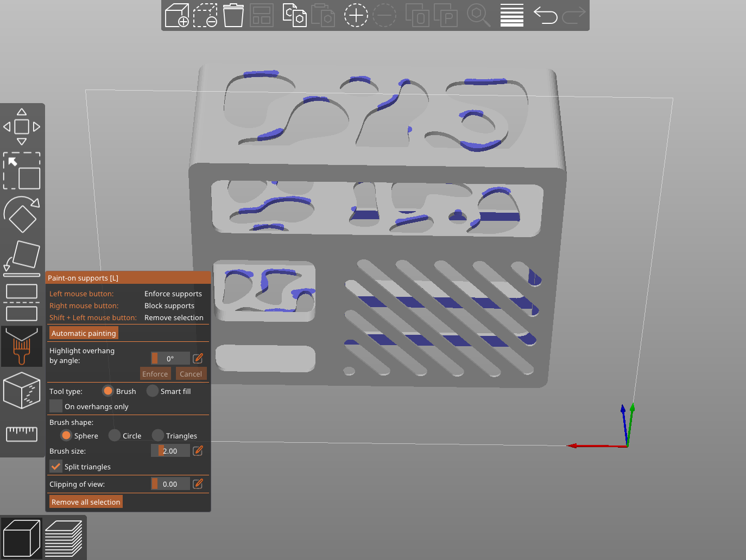Edit the brush size value

(198, 451)
